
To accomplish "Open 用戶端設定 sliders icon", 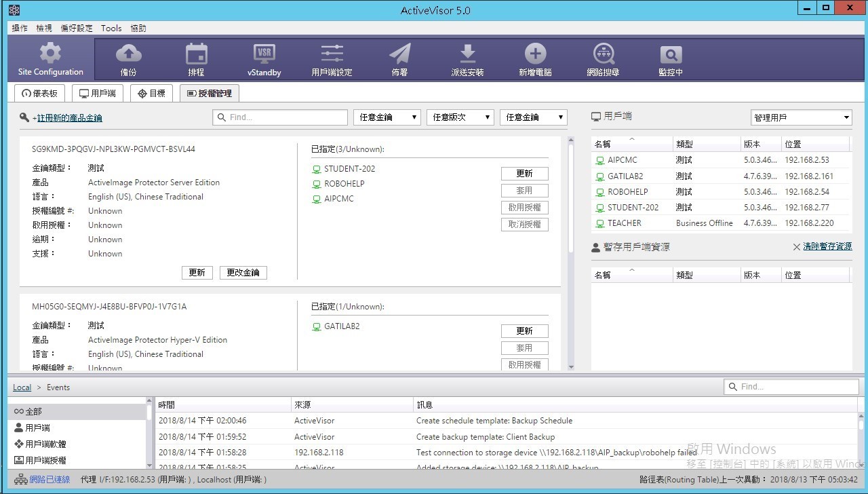I will pos(332,54).
